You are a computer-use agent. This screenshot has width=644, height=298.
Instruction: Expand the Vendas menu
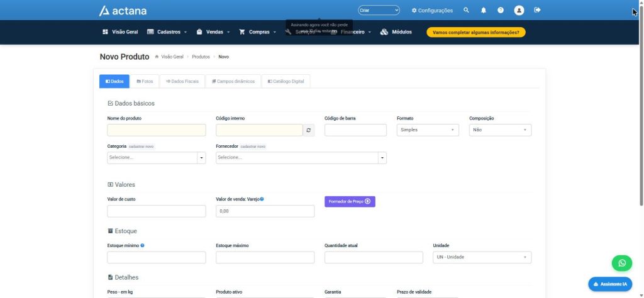click(x=213, y=32)
